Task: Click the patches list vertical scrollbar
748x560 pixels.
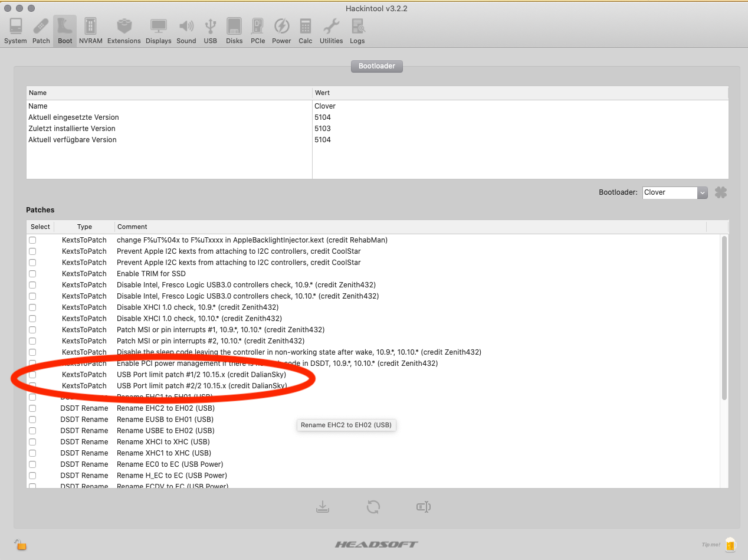Action: pyautogui.click(x=724, y=317)
